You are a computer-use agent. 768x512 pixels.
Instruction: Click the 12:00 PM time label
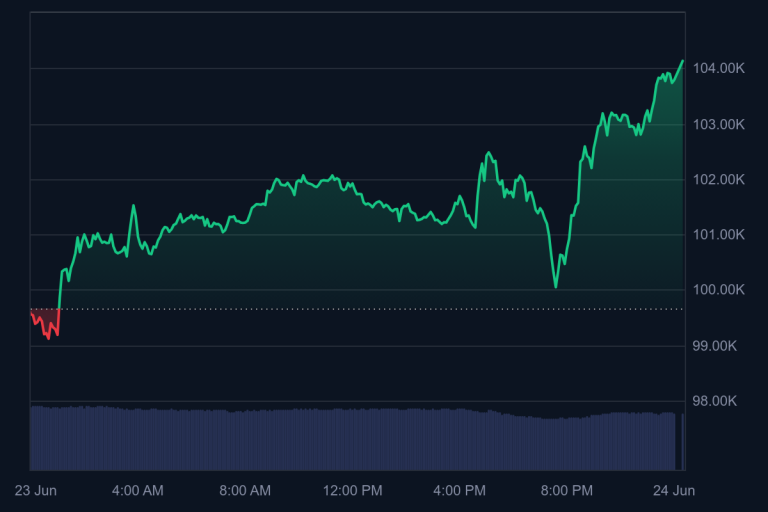[x=352, y=490]
